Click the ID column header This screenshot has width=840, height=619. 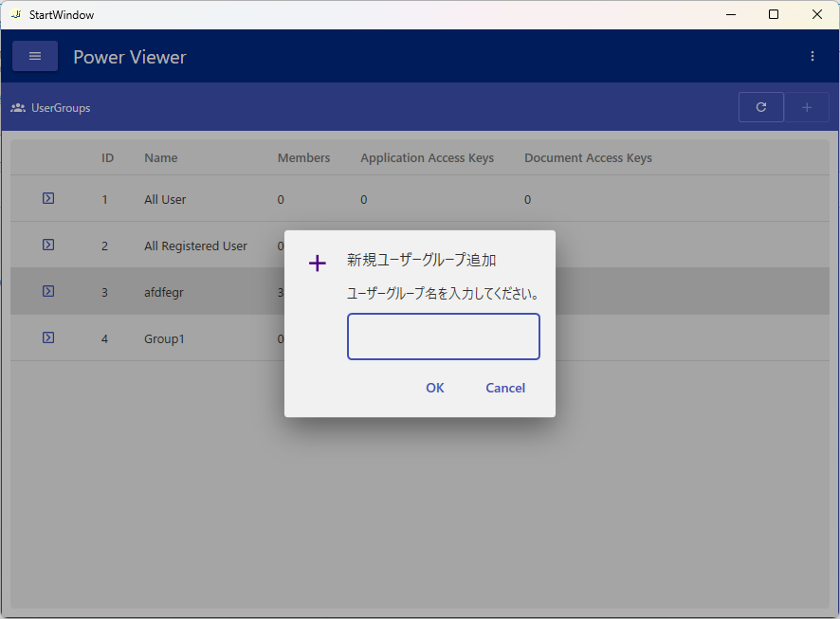point(108,158)
